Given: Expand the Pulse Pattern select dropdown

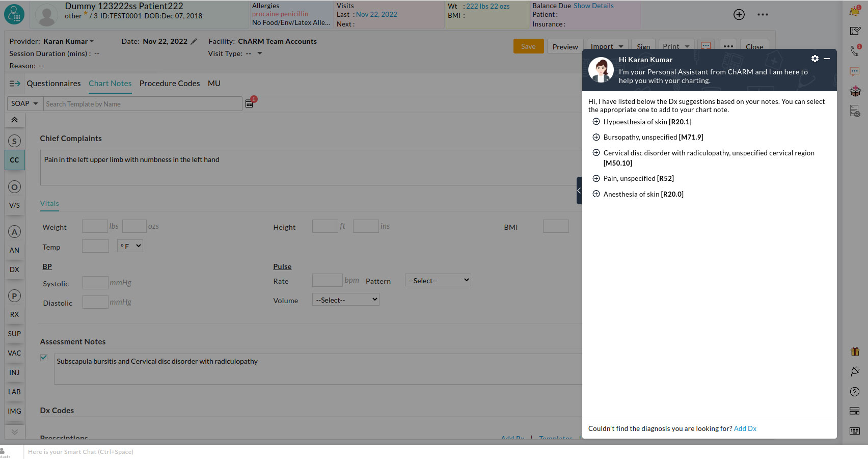Looking at the screenshot, I should [438, 280].
